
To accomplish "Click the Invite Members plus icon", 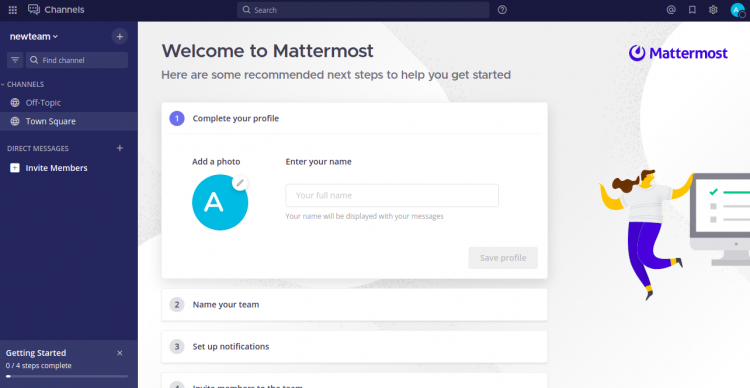I will [x=15, y=168].
